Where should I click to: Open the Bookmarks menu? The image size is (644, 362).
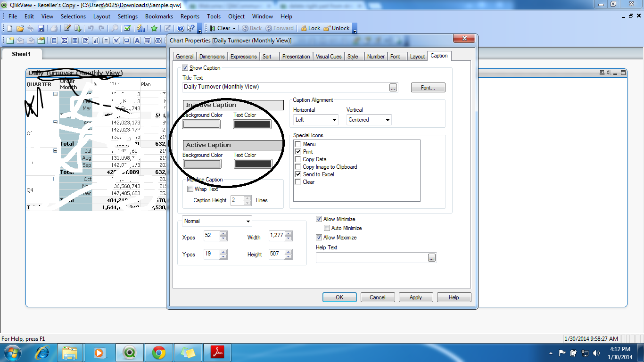click(x=159, y=16)
